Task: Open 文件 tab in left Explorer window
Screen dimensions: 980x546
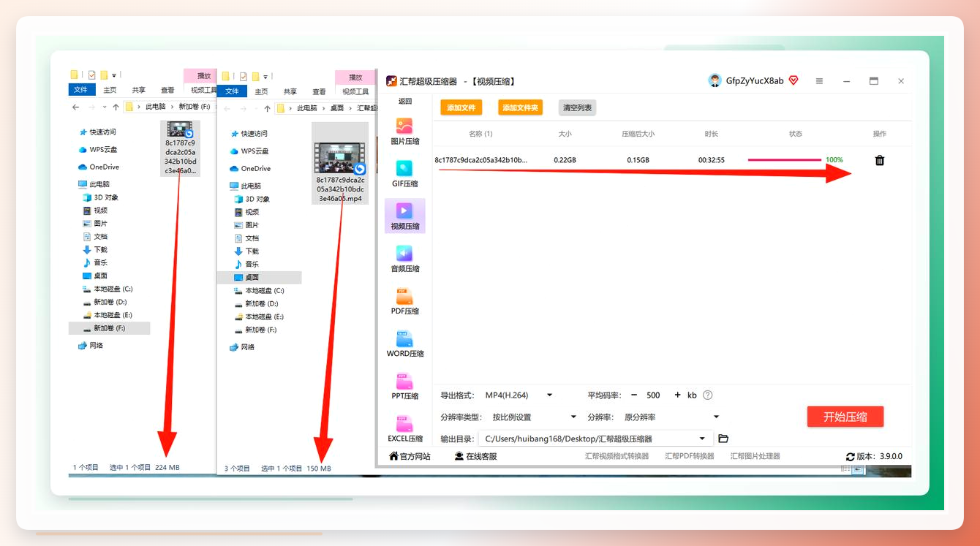Action: pyautogui.click(x=80, y=90)
